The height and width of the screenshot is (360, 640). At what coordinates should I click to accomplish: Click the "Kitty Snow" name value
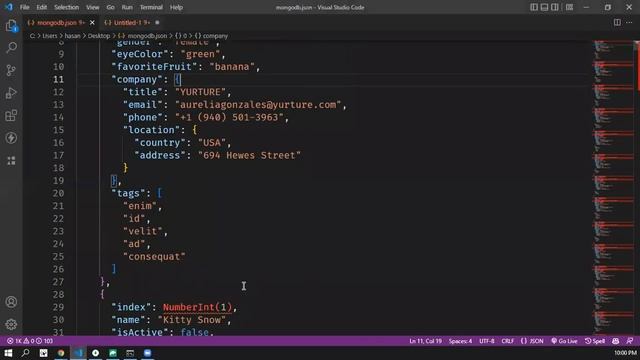pos(192,320)
